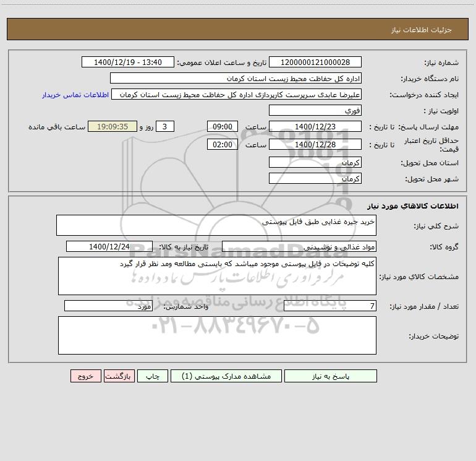Click the countdown timer 19:09:35

[x=113, y=126]
